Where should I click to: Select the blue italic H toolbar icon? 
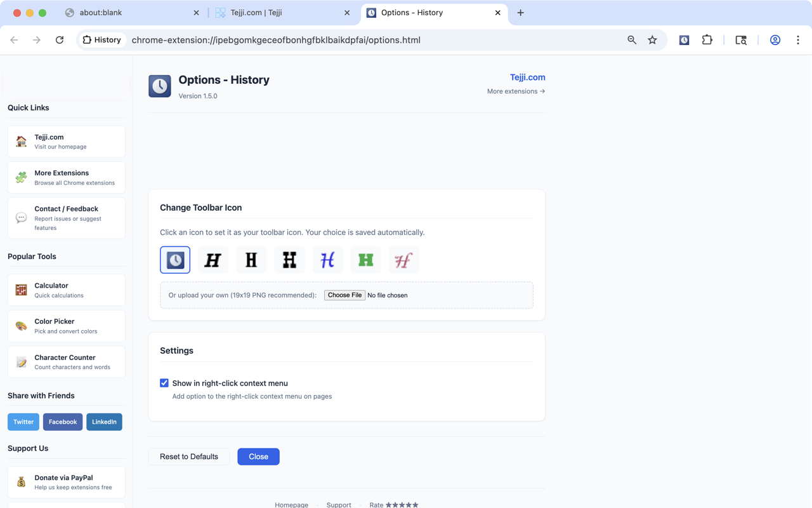pos(327,259)
